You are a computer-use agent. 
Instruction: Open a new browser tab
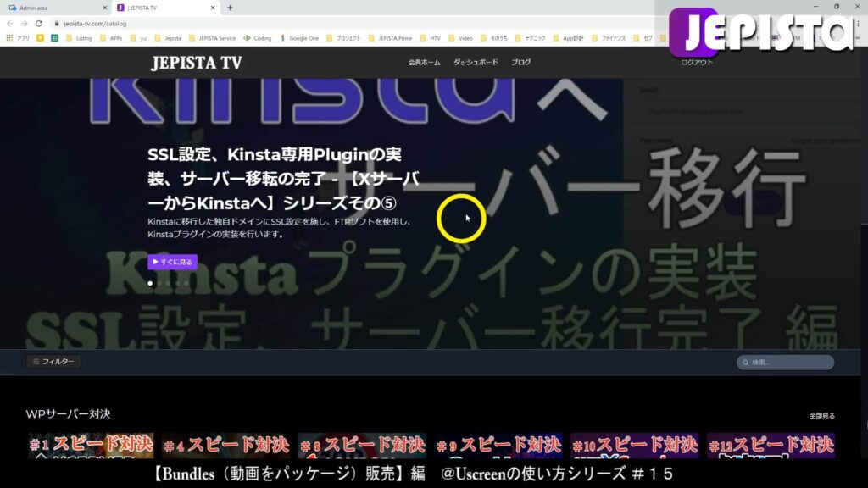coord(230,8)
